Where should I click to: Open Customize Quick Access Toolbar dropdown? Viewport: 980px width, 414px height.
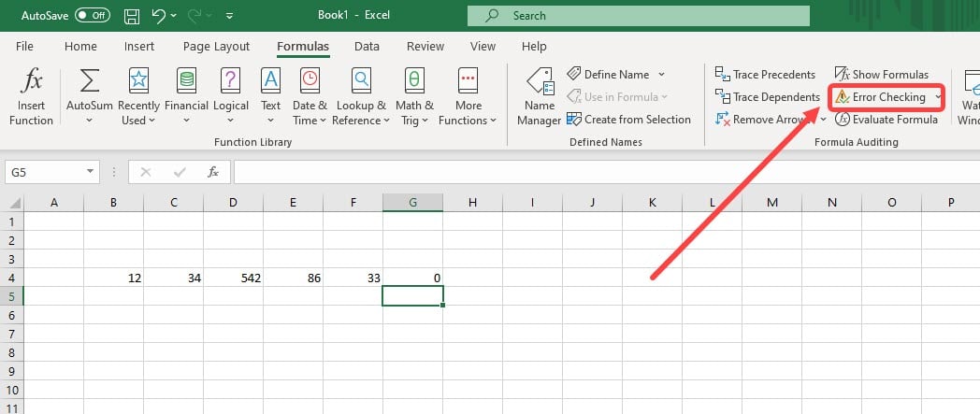[x=229, y=16]
